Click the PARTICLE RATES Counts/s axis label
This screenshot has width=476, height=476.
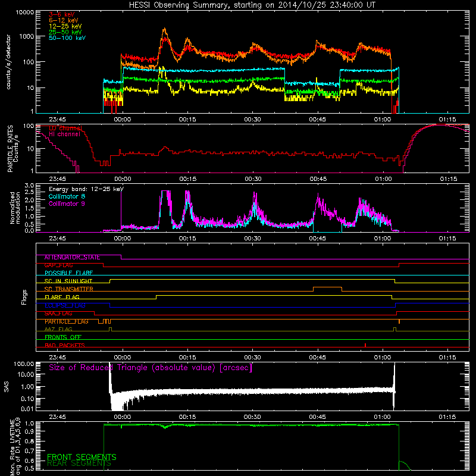click(12, 149)
